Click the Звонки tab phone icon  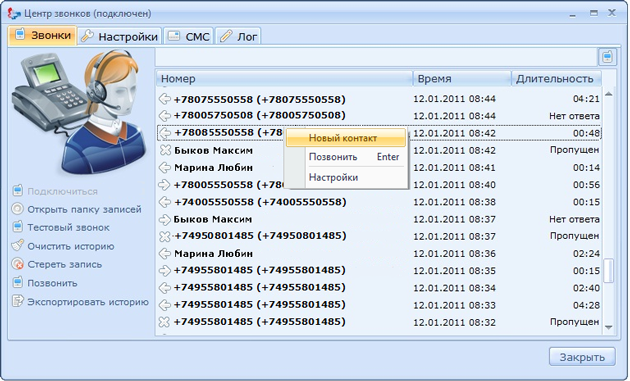pos(20,35)
